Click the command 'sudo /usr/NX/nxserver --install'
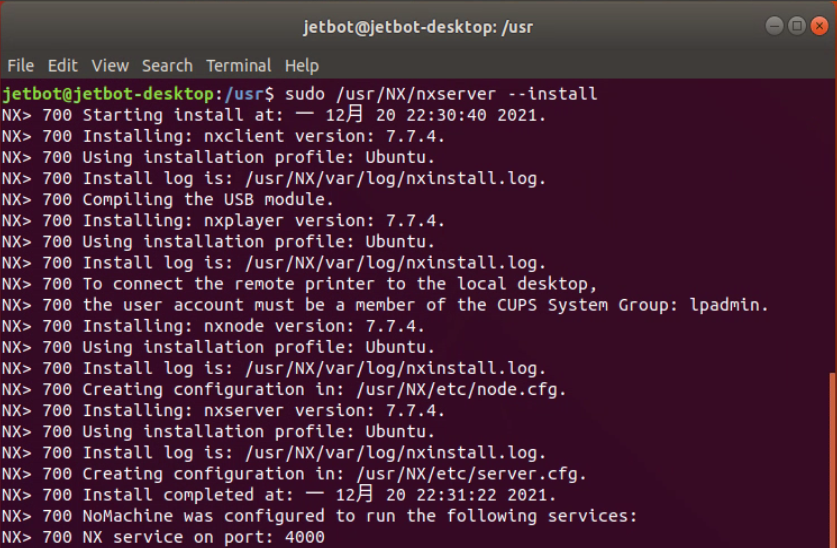Viewport: 837px width, 548px height. (441, 94)
